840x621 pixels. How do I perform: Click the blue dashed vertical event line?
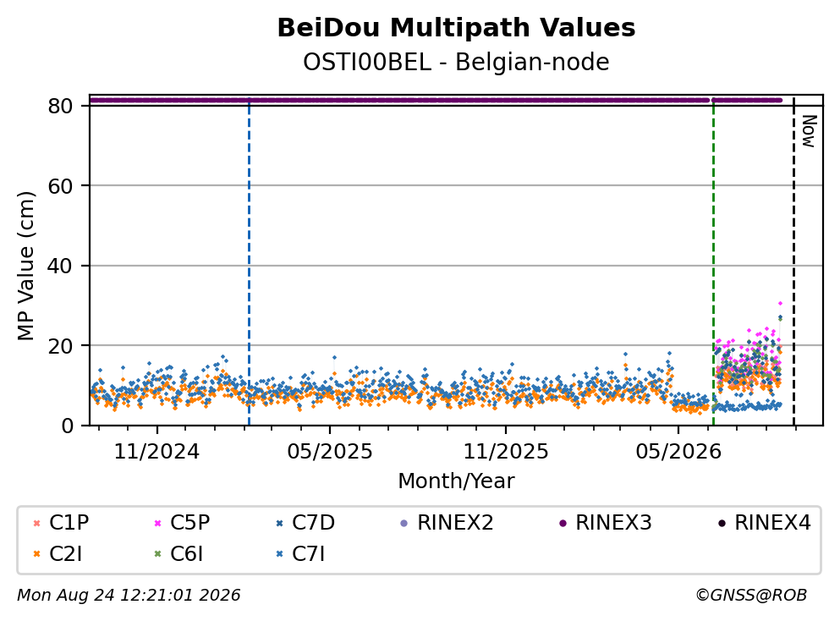[249, 262]
